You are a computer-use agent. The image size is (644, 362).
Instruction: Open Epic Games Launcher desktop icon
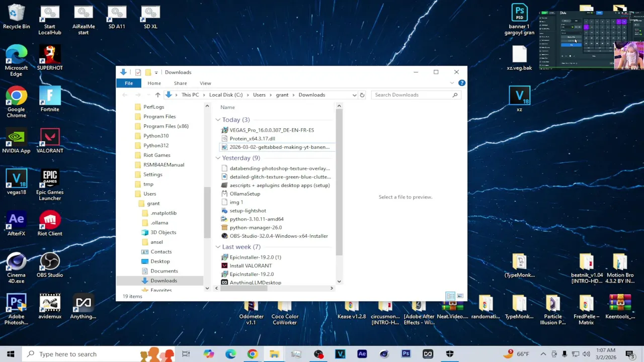pyautogui.click(x=50, y=185)
